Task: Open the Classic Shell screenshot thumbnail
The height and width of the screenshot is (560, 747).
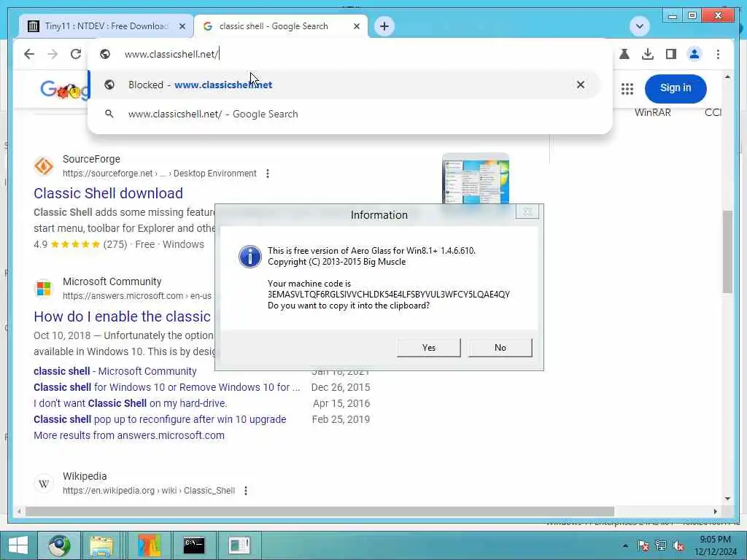Action: pos(476,179)
